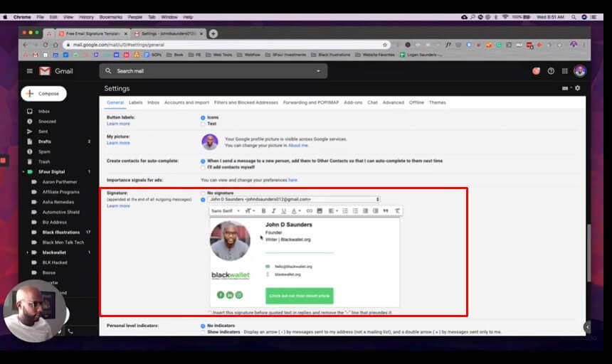
Task: Switch to Labels settings tab
Action: coord(135,102)
